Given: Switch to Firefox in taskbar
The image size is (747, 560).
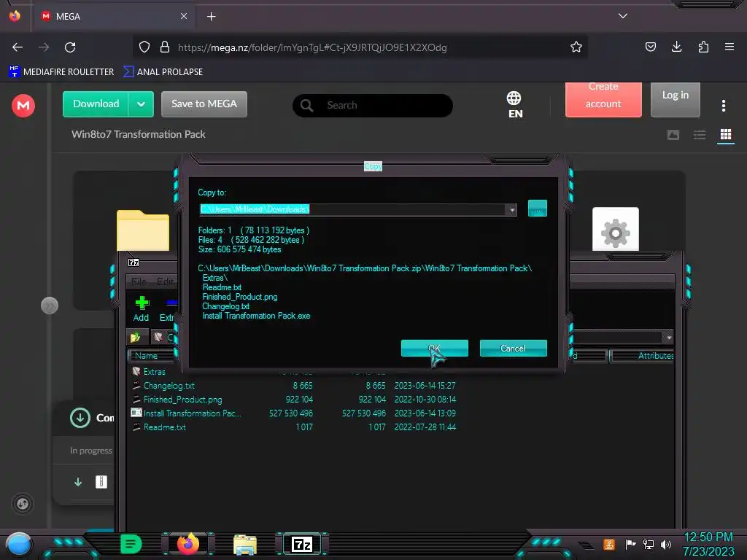Looking at the screenshot, I should 188,544.
